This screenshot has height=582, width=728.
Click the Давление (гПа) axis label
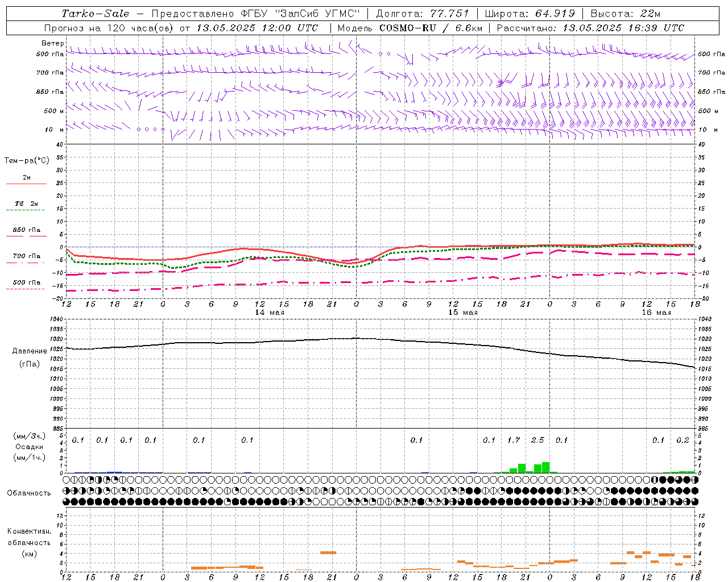pyautogui.click(x=30, y=357)
